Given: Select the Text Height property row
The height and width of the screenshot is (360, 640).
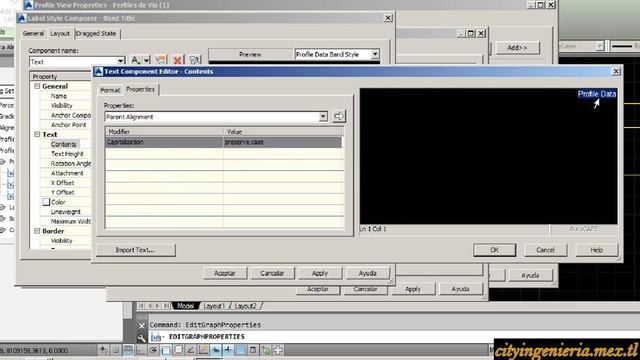Looking at the screenshot, I should (65, 154).
